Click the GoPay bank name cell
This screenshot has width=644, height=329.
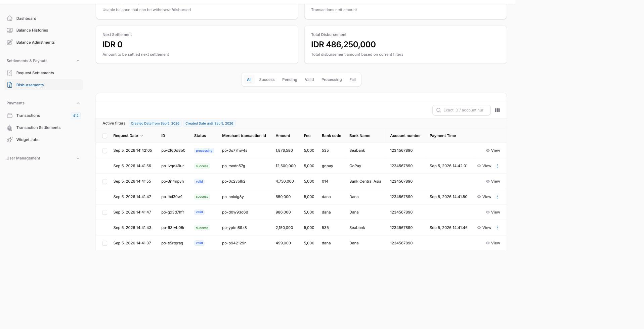pyautogui.click(x=355, y=166)
